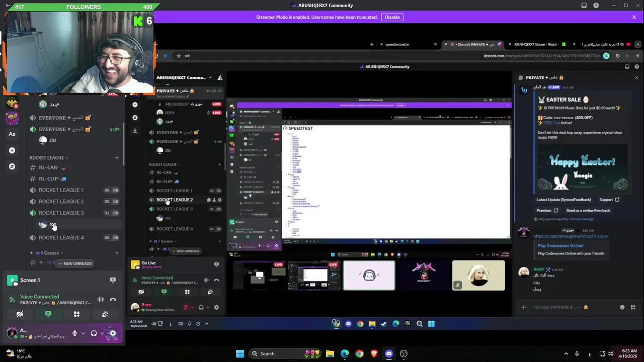Collapse ROCKET LEAGUE category in left sidebar
This screenshot has width=644, height=362.
[x=49, y=158]
